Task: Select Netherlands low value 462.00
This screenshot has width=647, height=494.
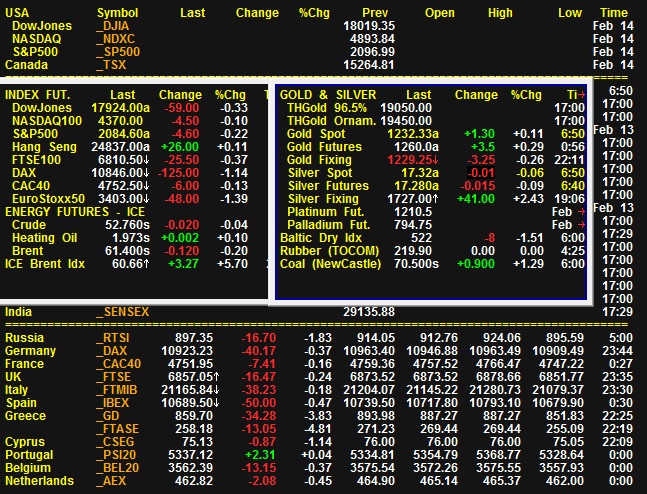Action: pyautogui.click(x=564, y=481)
